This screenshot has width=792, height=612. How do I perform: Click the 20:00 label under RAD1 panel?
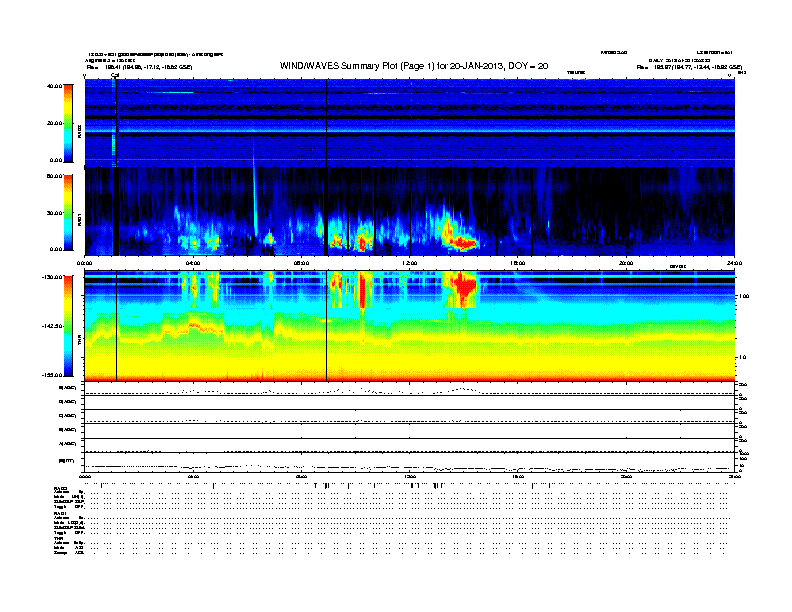(626, 263)
